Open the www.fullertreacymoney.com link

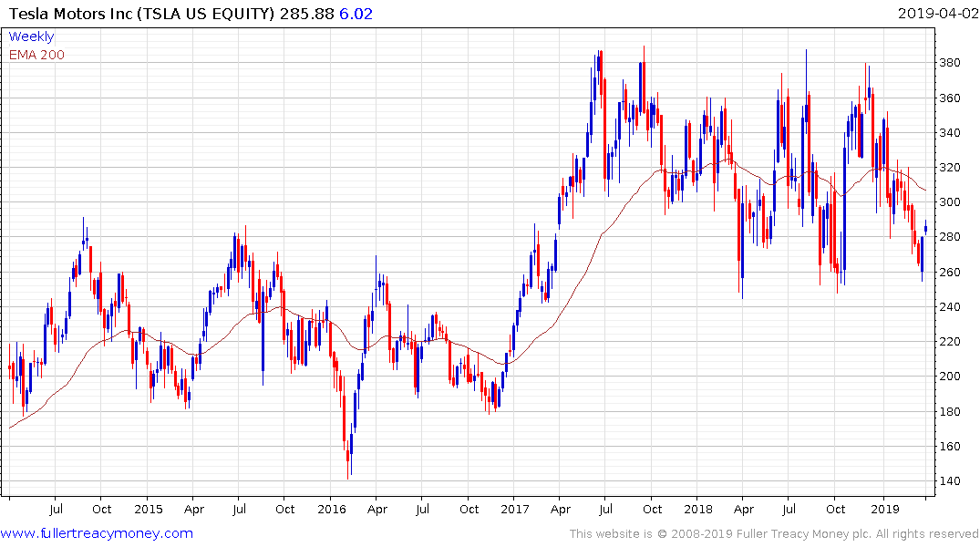click(x=97, y=533)
